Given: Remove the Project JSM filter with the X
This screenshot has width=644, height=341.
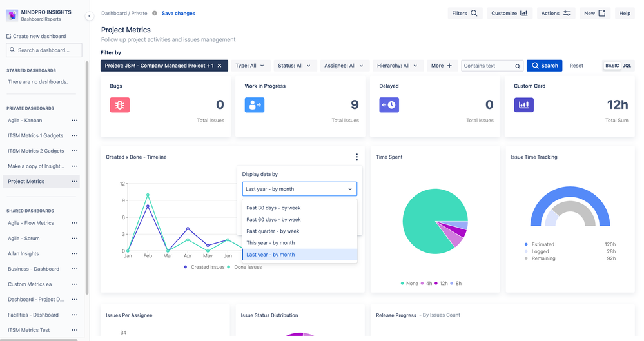Looking at the screenshot, I should click(220, 66).
